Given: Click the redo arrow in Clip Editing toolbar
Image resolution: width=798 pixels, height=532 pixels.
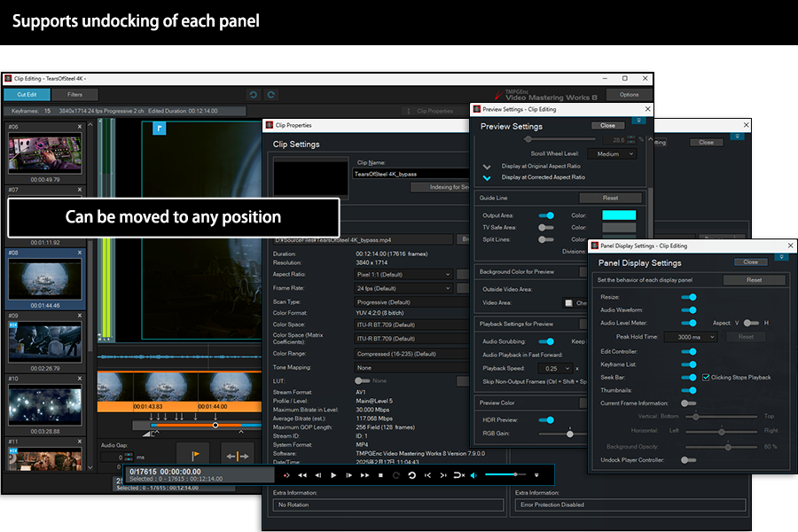Looking at the screenshot, I should pyautogui.click(x=270, y=95).
